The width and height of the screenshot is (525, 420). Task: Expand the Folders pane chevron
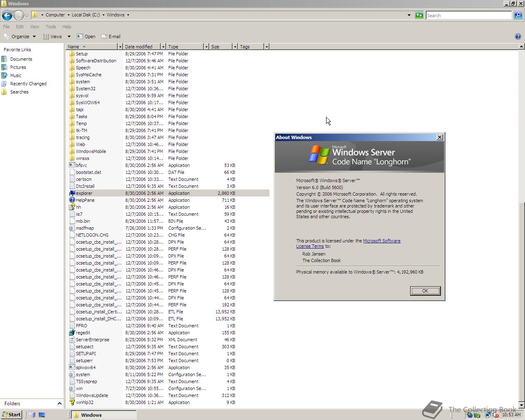point(59,404)
